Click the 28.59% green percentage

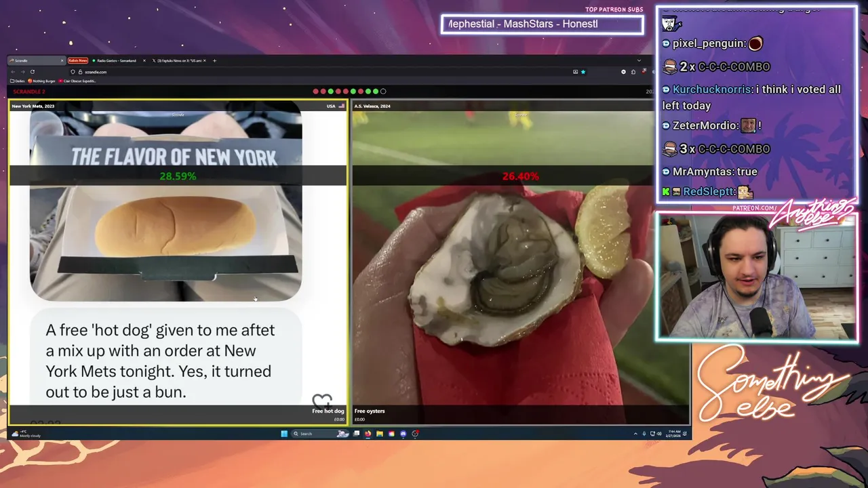(x=178, y=176)
